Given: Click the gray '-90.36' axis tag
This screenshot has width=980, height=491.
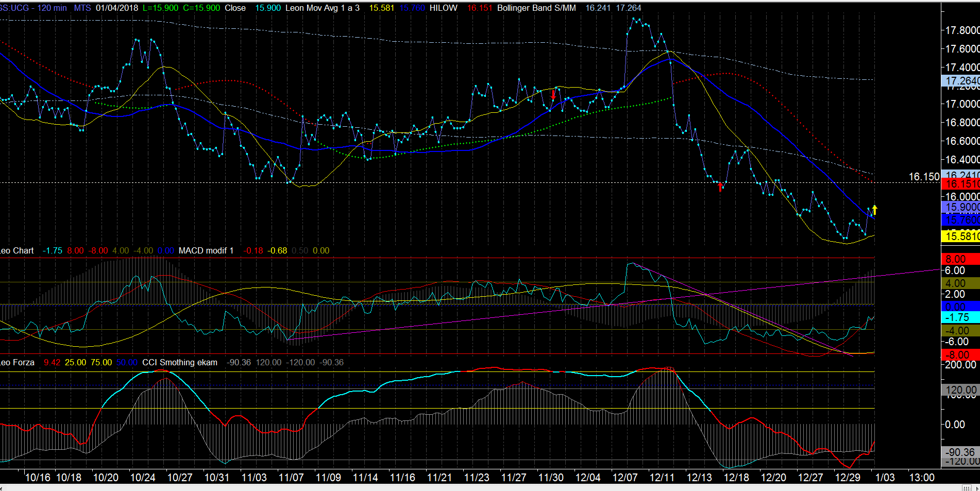Looking at the screenshot, I should pyautogui.click(x=960, y=452).
